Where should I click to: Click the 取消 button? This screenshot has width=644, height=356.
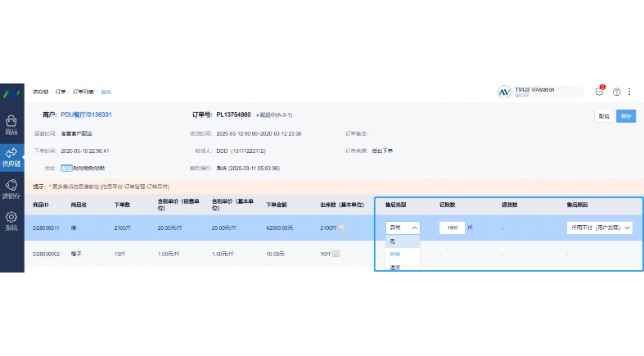(604, 116)
